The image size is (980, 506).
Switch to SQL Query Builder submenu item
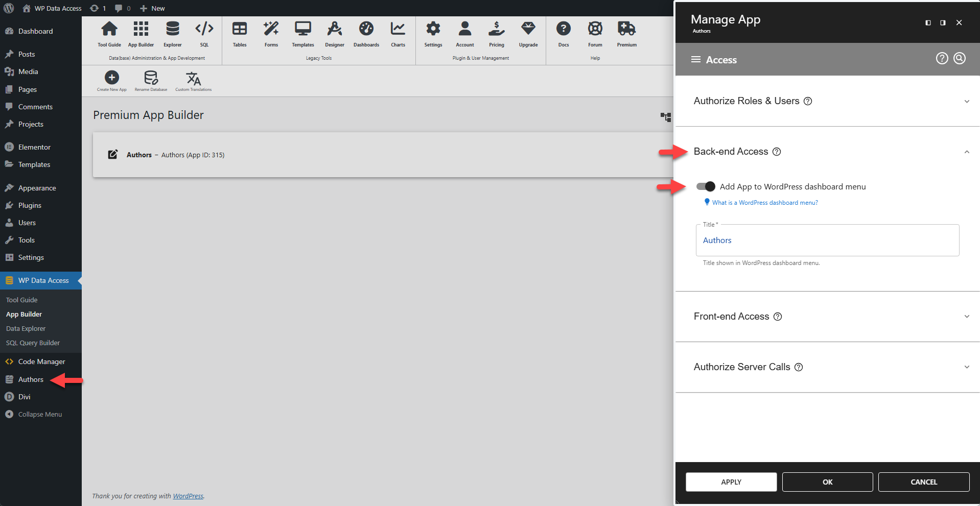click(x=33, y=343)
